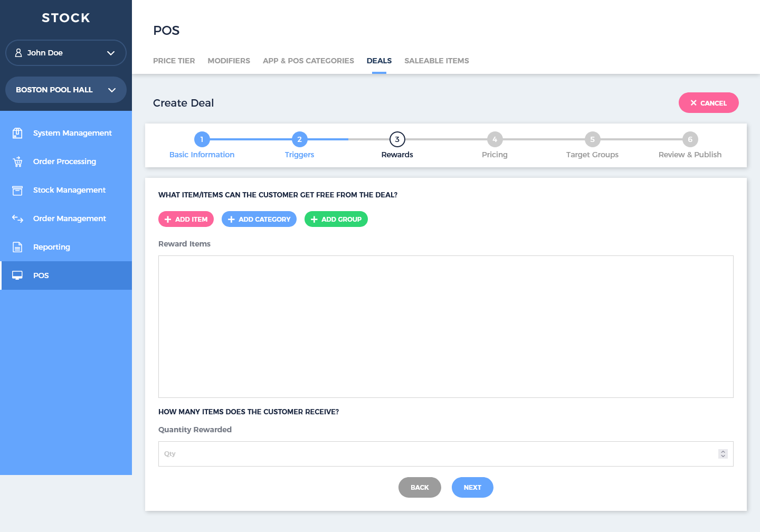Expand the John Doe account dropdown
The width and height of the screenshot is (760, 532).
111,53
